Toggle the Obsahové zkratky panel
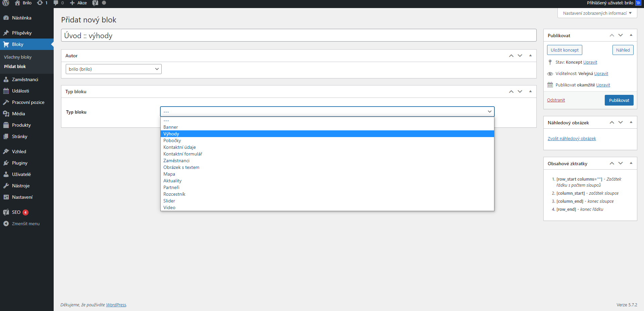Screen dimensions: 644x311 point(631,163)
